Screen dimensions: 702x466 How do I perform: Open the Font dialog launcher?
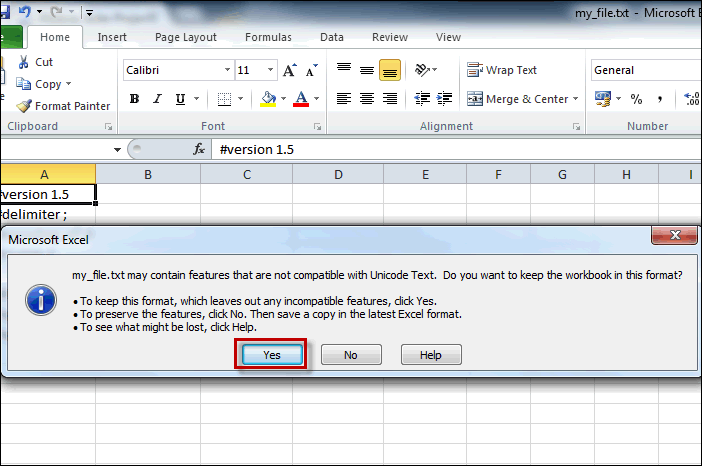pyautogui.click(x=317, y=127)
